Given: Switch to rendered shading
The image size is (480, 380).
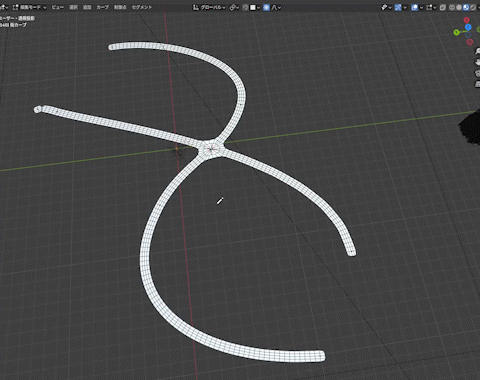Looking at the screenshot, I should [x=473, y=7].
